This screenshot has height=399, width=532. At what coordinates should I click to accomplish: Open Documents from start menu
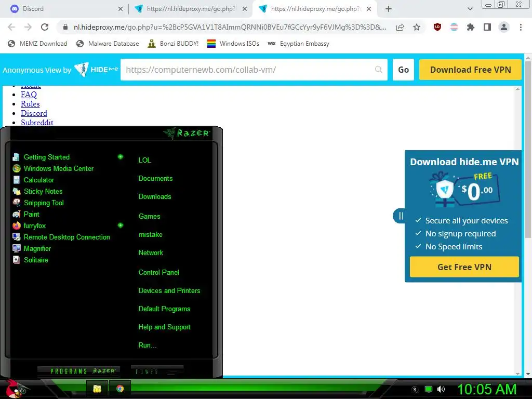(155, 179)
